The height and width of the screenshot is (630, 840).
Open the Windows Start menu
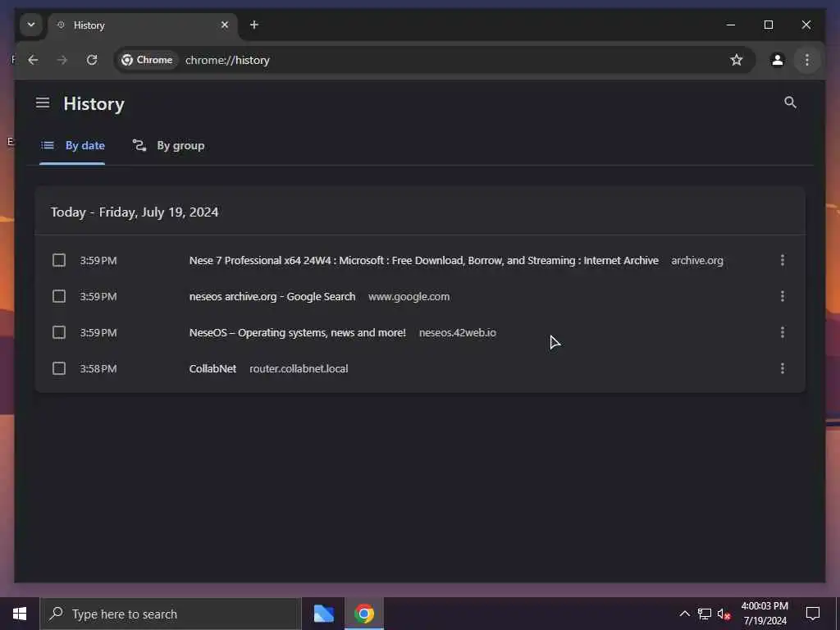click(20, 614)
